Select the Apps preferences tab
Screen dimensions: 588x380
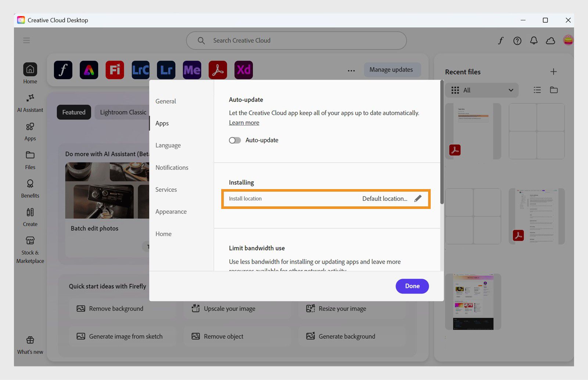click(162, 123)
